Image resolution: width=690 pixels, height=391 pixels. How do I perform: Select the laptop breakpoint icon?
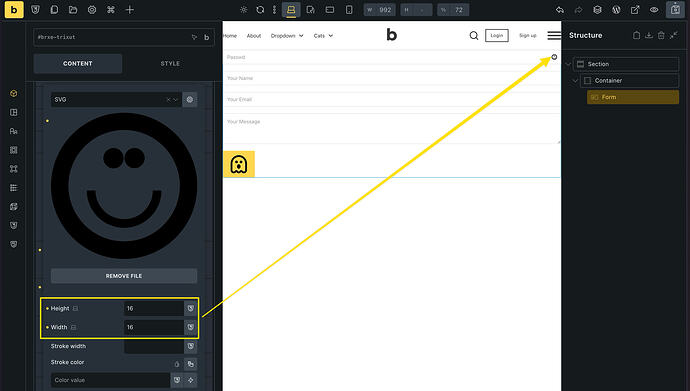pyautogui.click(x=291, y=10)
